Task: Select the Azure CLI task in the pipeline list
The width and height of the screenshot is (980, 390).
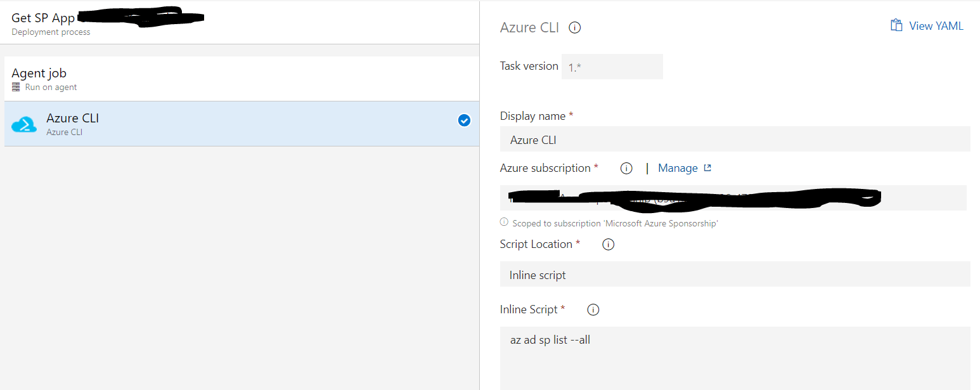Action: coord(190,124)
